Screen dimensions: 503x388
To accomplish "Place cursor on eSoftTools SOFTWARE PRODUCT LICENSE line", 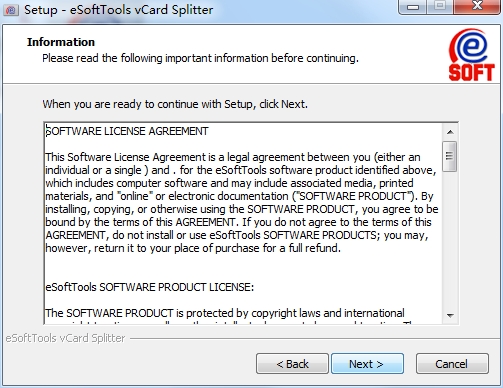I will coord(149,287).
